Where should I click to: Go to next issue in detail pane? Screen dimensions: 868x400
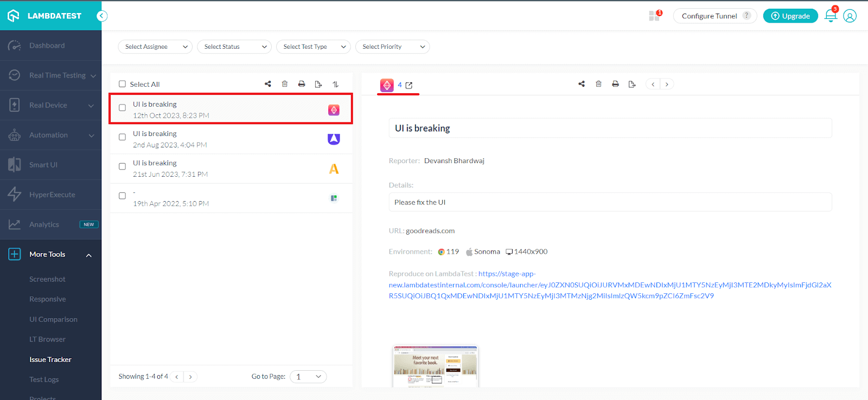(x=667, y=84)
